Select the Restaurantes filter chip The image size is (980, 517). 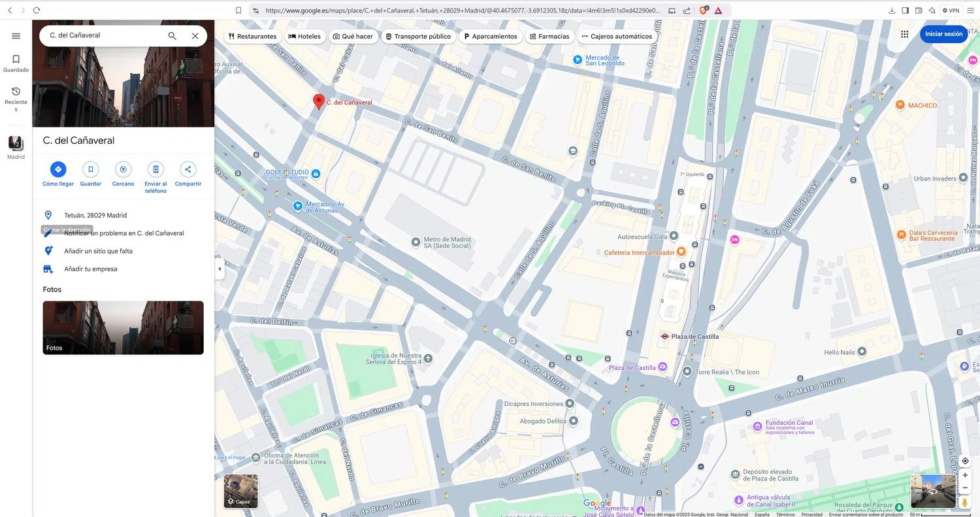point(253,37)
